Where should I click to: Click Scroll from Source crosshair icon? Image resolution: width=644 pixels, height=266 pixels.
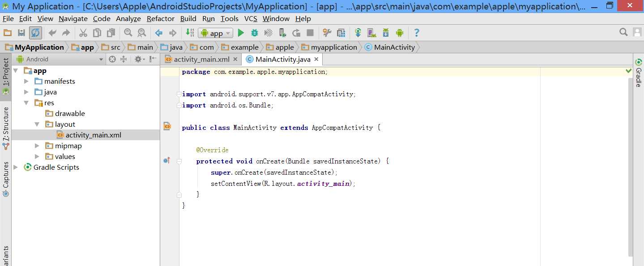[112, 59]
